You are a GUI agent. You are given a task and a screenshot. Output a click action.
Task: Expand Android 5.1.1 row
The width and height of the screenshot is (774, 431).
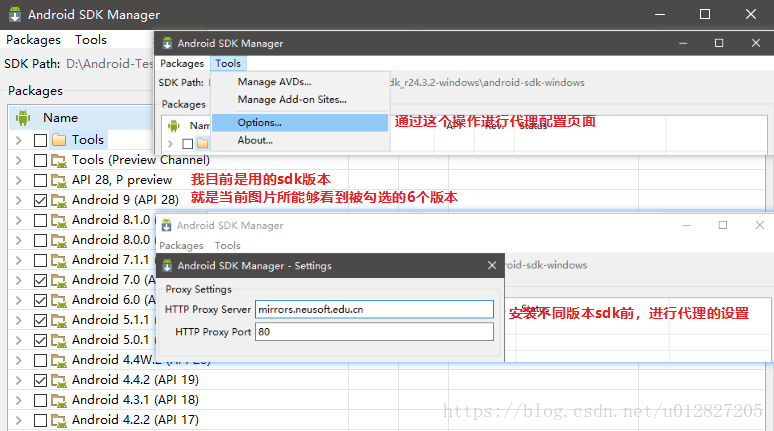(x=19, y=320)
